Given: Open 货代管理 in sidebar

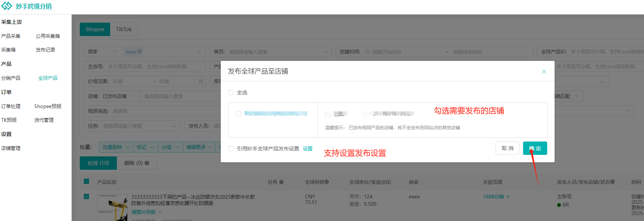Looking at the screenshot, I should 44,120.
